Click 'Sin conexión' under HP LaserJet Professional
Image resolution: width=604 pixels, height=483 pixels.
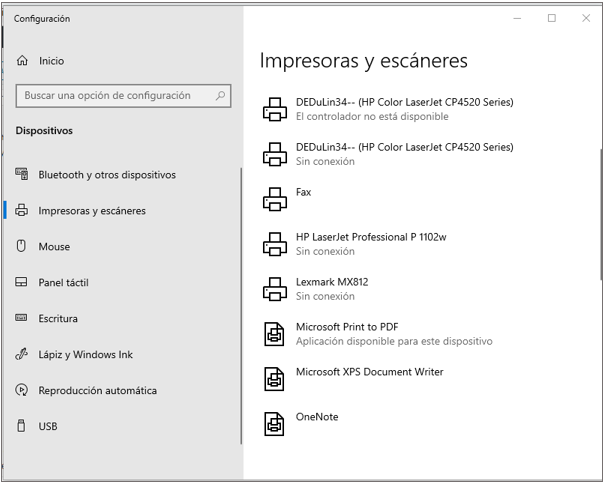325,251
